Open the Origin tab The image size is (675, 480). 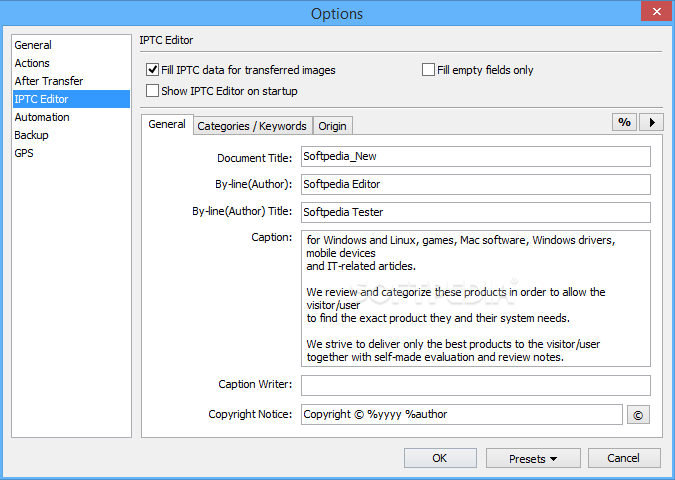coord(332,126)
